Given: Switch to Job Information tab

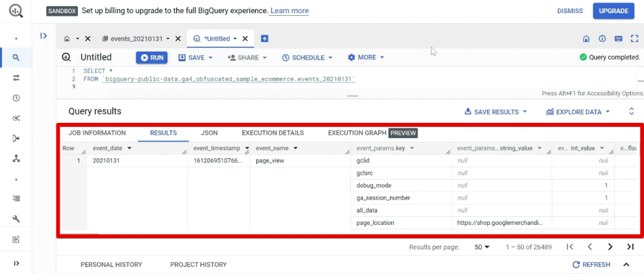Looking at the screenshot, I should point(97,133).
